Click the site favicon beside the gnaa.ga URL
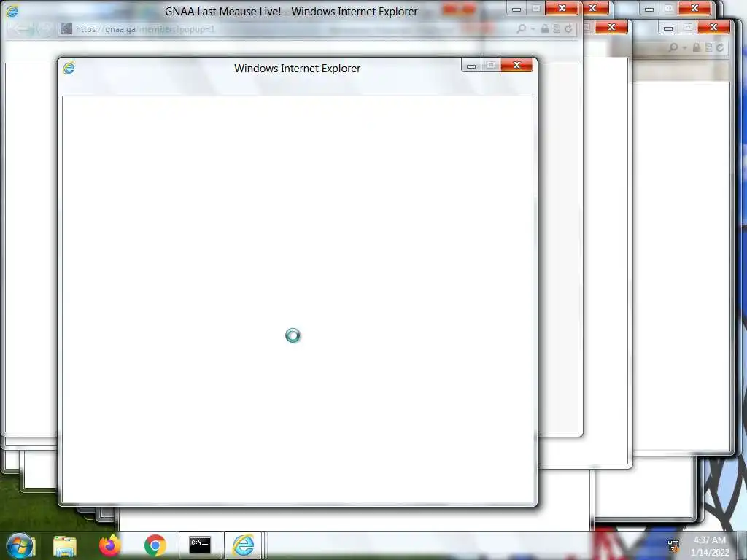The image size is (747, 560). point(66,29)
